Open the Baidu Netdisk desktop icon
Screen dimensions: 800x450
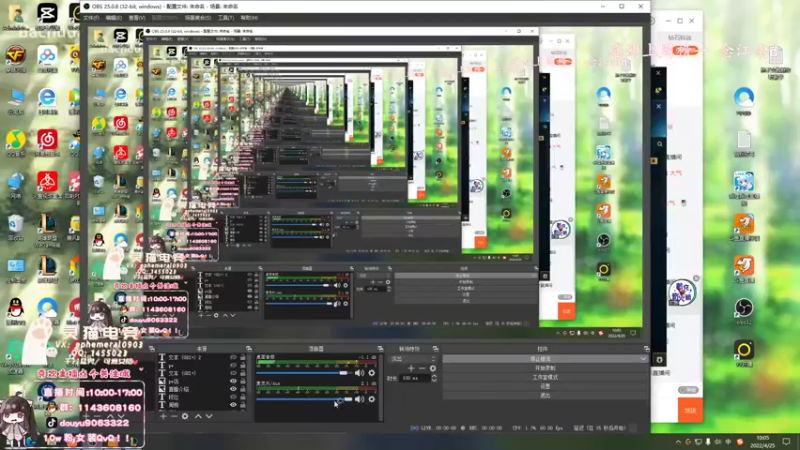coord(47,57)
